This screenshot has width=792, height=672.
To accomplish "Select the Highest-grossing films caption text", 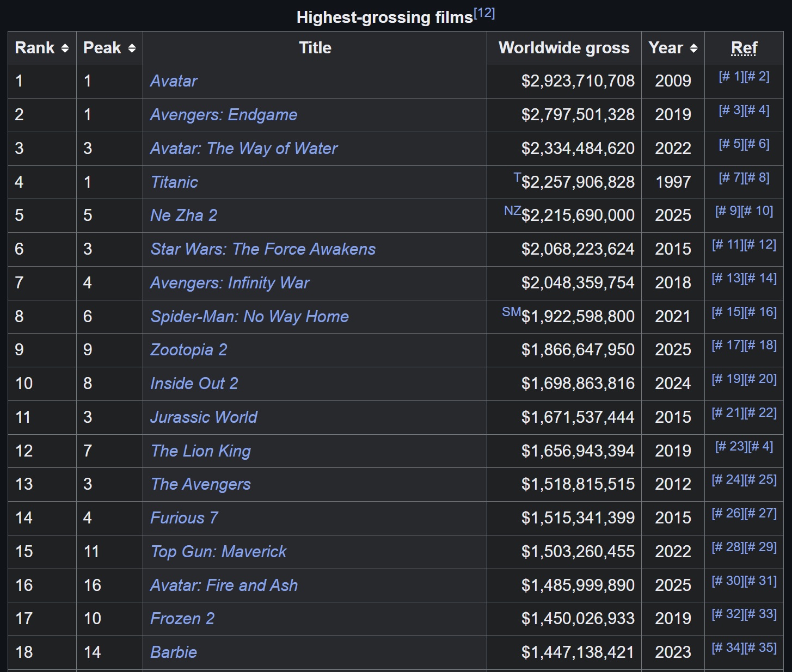I will click(x=385, y=17).
